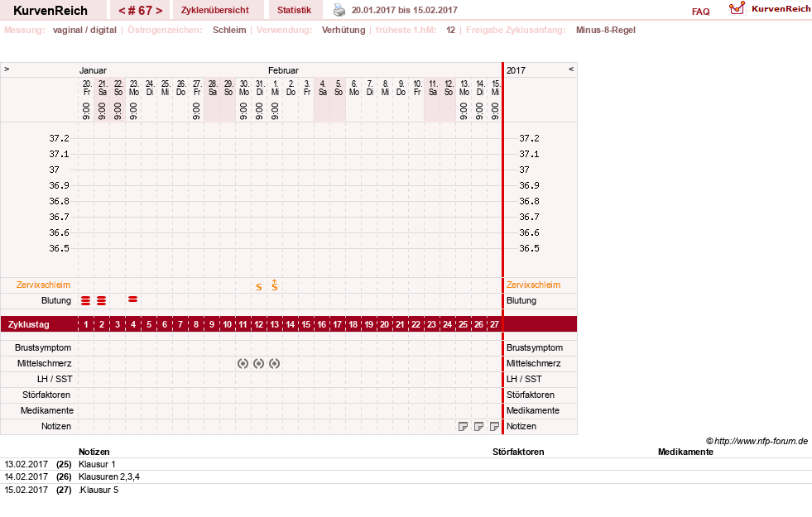The width and height of the screenshot is (812, 517).
Task: Expand chart with the left > arrow
Action: click(7, 69)
